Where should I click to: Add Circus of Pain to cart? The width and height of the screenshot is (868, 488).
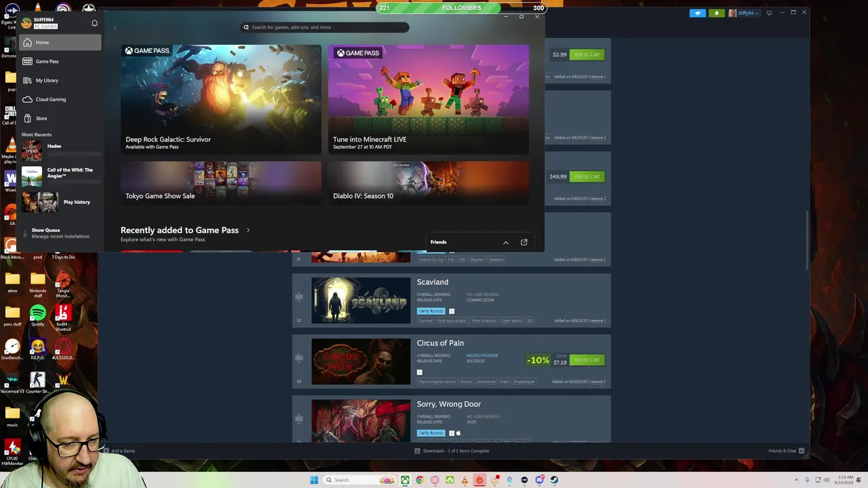tap(587, 360)
